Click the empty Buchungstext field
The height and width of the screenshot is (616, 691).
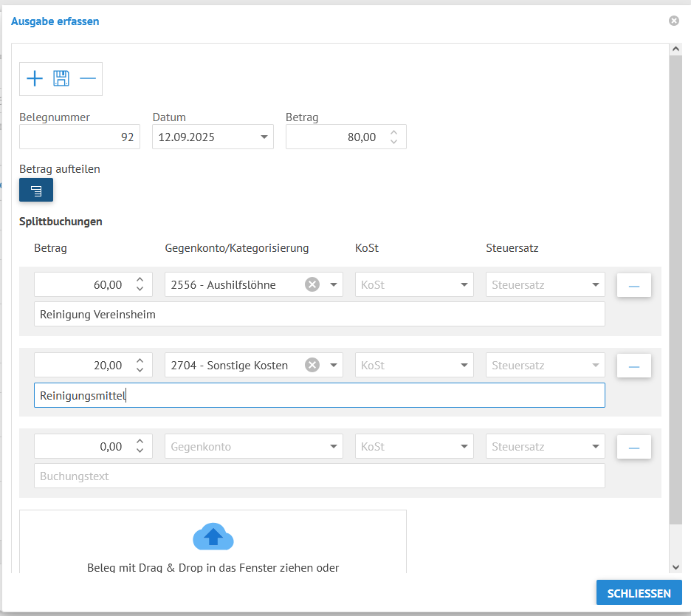coord(319,476)
